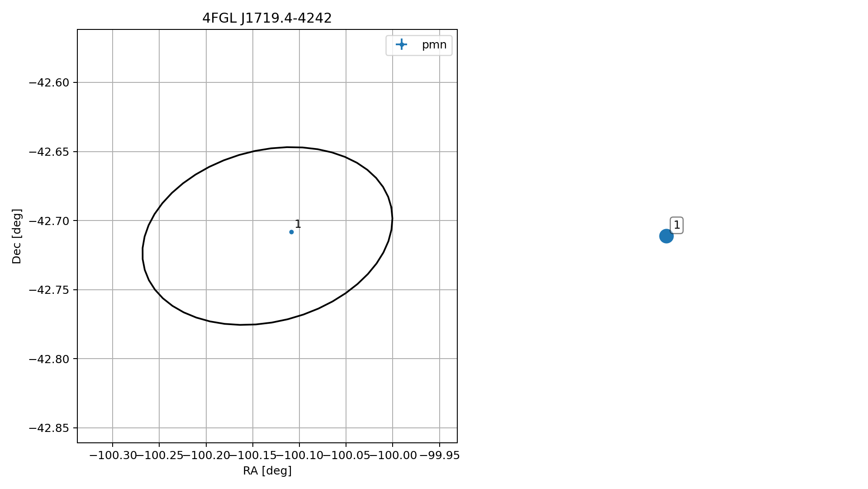Viewport: 868px width, 489px height.
Task: Click the plot title 4FGL J1719.4-4242
Action: [x=267, y=18]
